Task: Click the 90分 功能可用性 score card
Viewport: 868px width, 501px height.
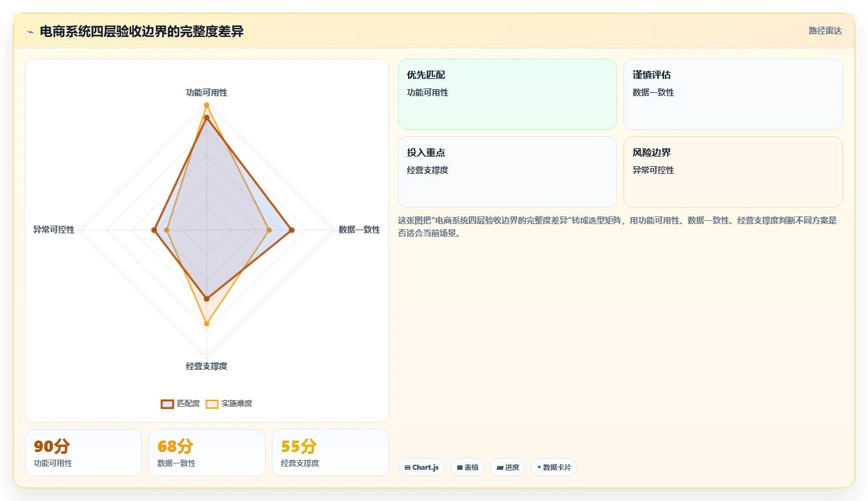Action: pyautogui.click(x=83, y=453)
